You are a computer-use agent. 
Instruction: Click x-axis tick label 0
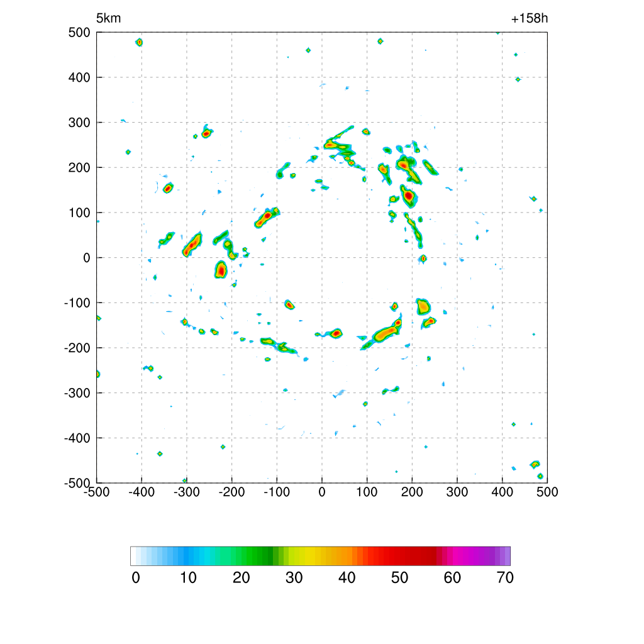click(x=322, y=492)
